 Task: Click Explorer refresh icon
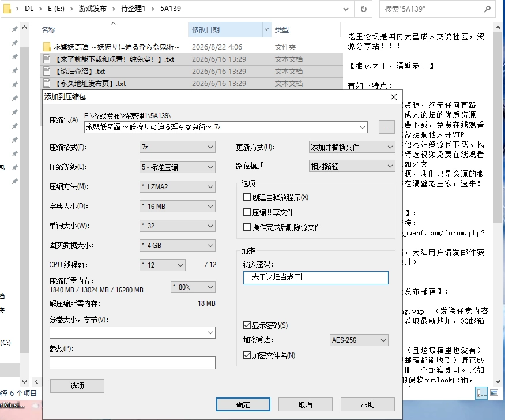pyautogui.click(x=364, y=9)
